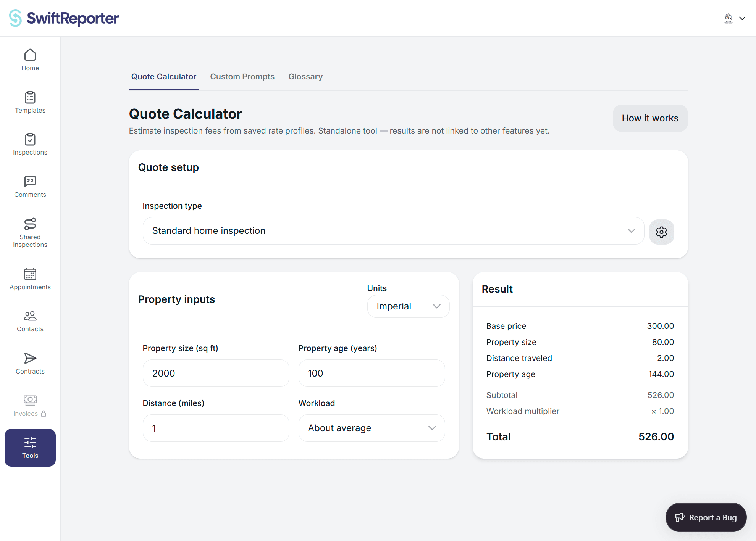
Task: Open rate profile settings gear
Action: click(661, 232)
